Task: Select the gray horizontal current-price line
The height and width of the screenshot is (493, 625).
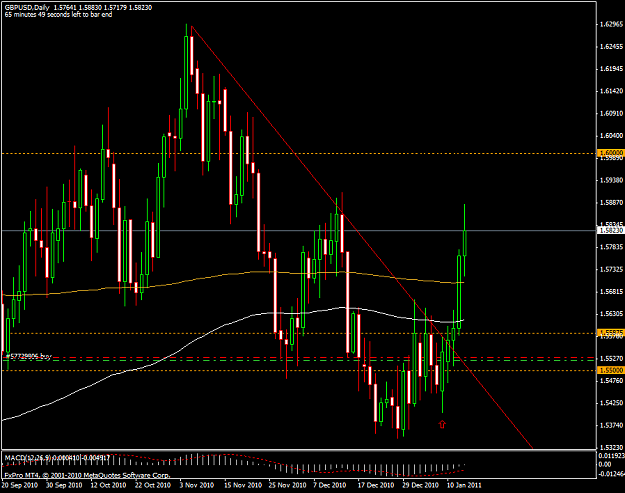Action: (x=299, y=230)
